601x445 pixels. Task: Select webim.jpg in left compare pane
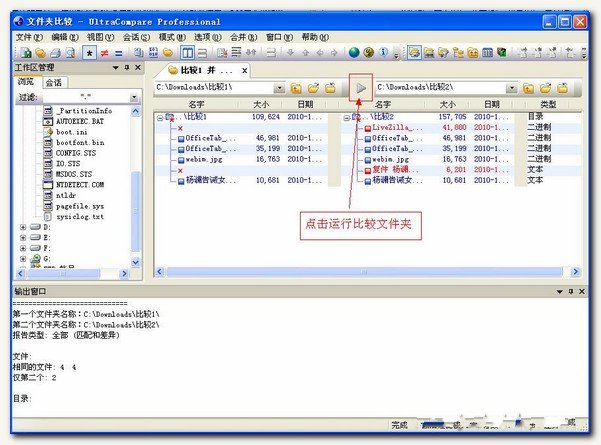click(x=204, y=159)
